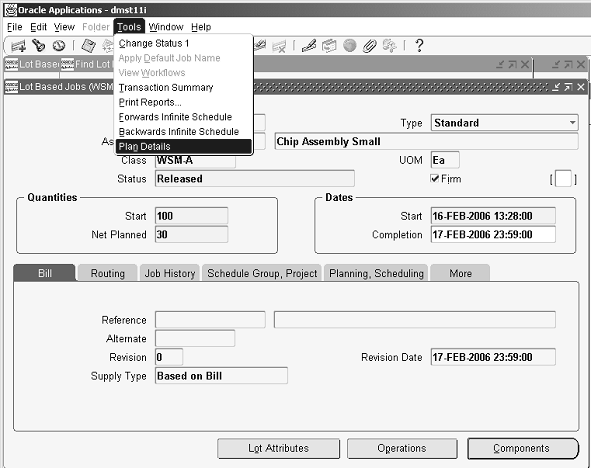Open the File menu

tap(15, 27)
